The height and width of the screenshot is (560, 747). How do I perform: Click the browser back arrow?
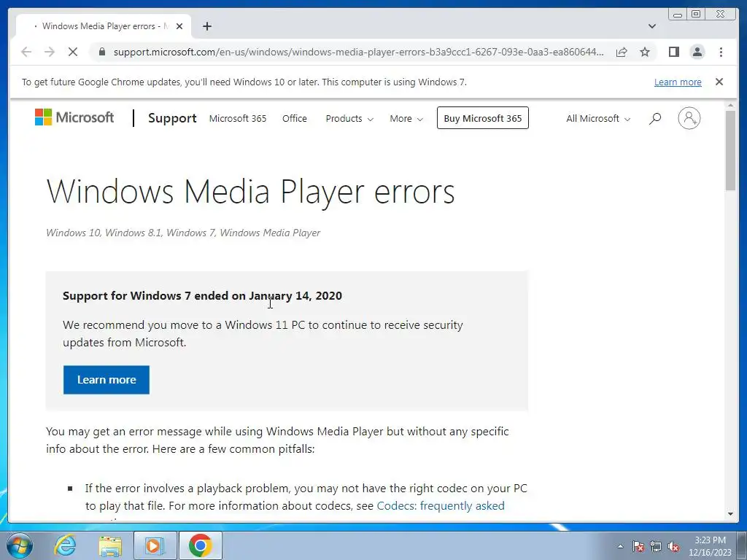click(26, 52)
